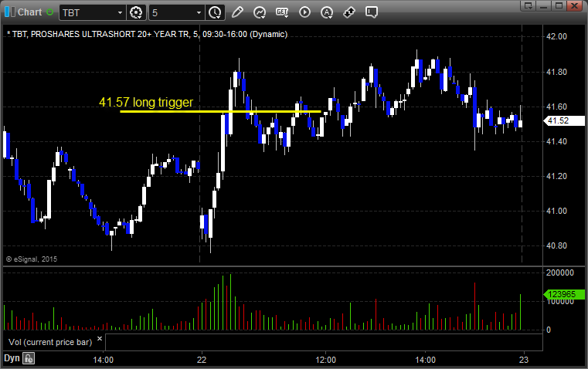The width and height of the screenshot is (588, 369).
Task: Click the chart title TBT PROSHARES ULTRASHORT text
Action: tap(147, 34)
